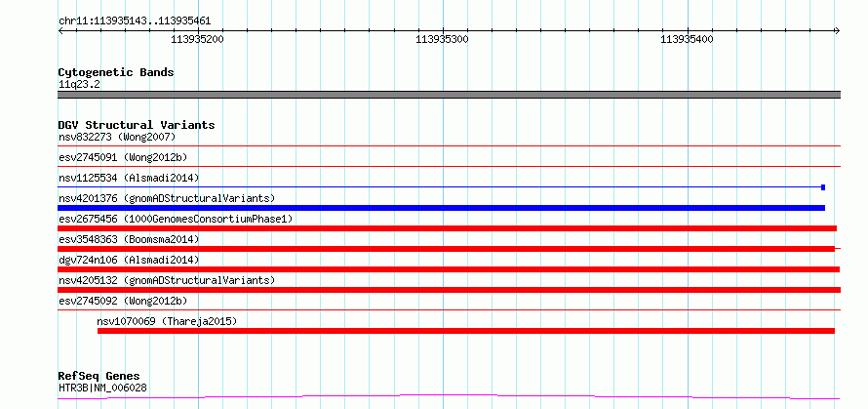Image resolution: width=868 pixels, height=409 pixels.
Task: Open variant esv3548363 (Boomsma2014) label
Action: click(129, 239)
